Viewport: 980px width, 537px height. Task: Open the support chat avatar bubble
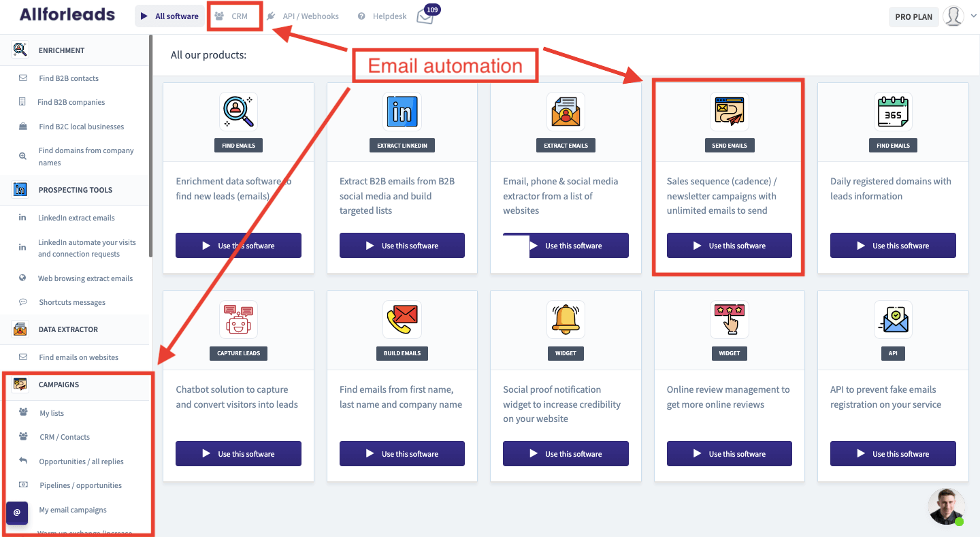[947, 506]
